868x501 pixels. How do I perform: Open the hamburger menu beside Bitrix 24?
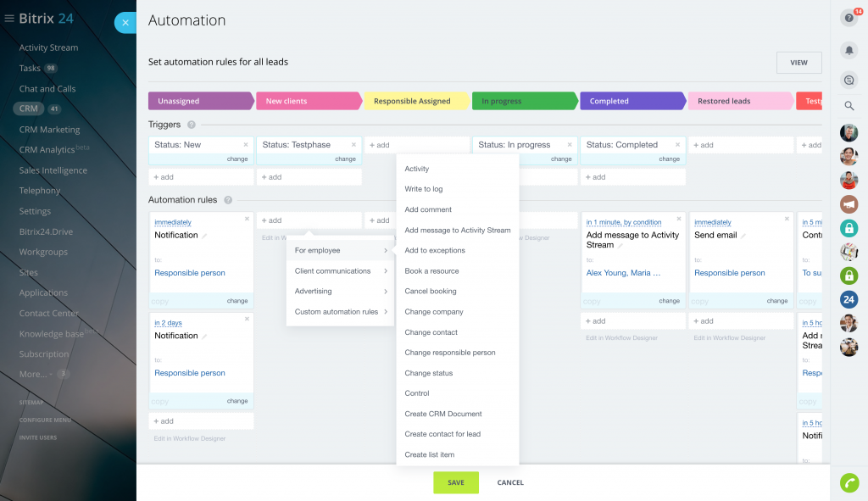(x=9, y=19)
